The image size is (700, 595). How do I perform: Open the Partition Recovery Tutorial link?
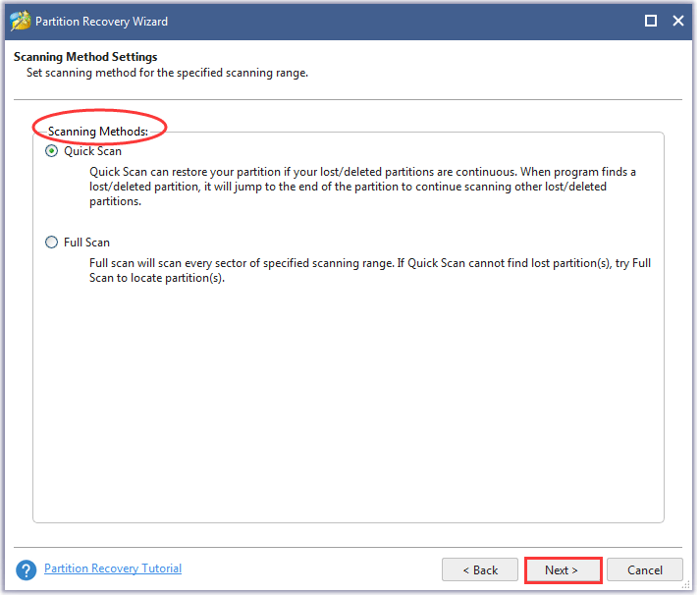[x=113, y=568]
